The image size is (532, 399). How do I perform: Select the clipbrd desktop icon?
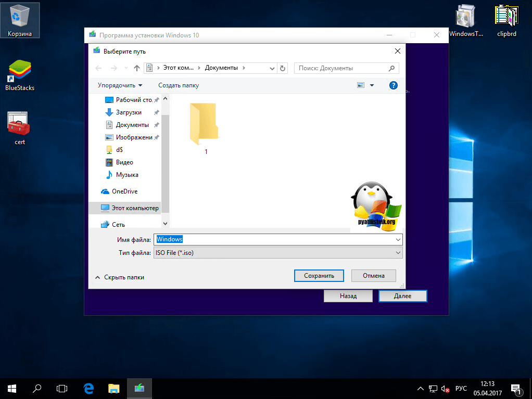click(x=506, y=21)
